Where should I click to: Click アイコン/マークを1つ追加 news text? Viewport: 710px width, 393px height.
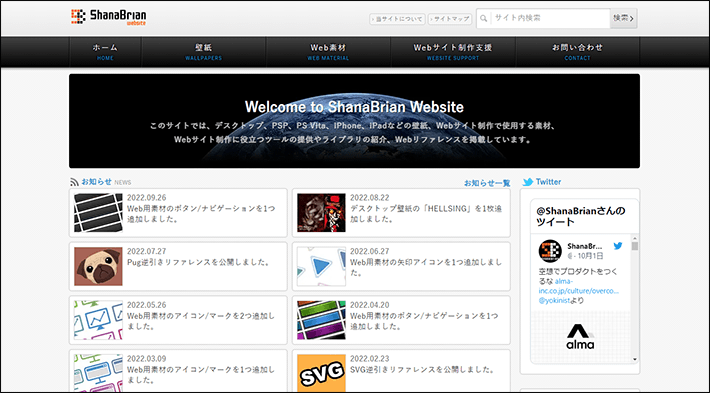(201, 374)
